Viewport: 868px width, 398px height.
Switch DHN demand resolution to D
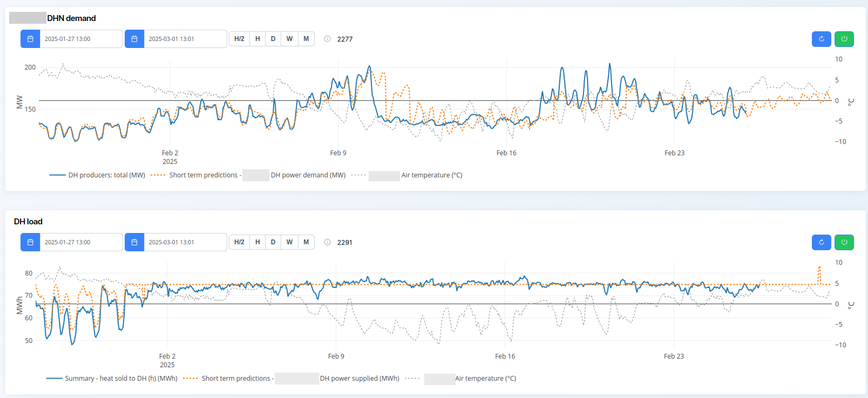[273, 39]
